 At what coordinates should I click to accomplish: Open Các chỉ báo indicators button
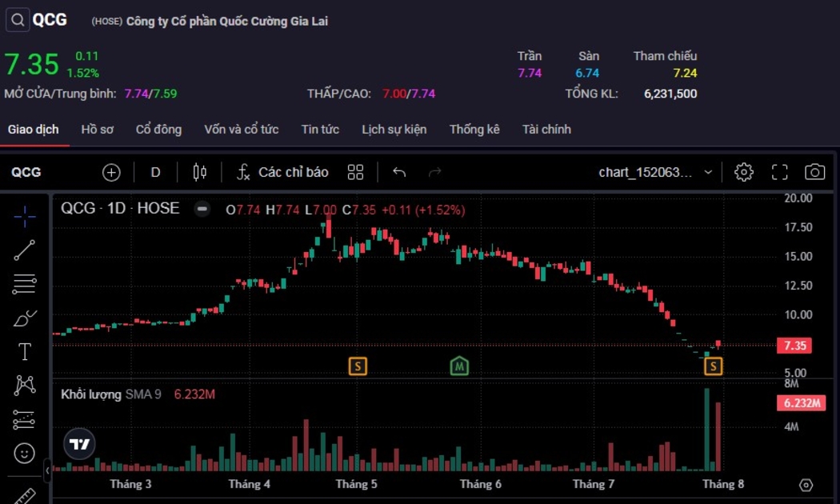[x=282, y=172]
